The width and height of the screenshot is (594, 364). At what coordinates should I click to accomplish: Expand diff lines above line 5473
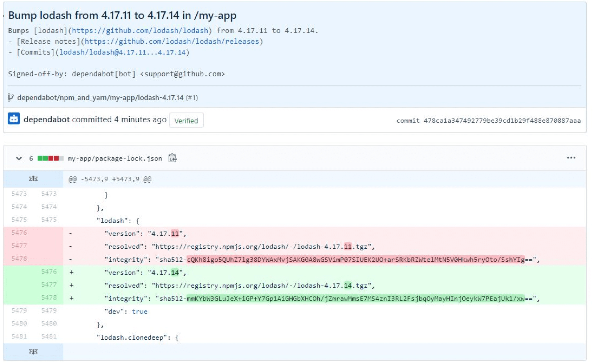(33, 179)
